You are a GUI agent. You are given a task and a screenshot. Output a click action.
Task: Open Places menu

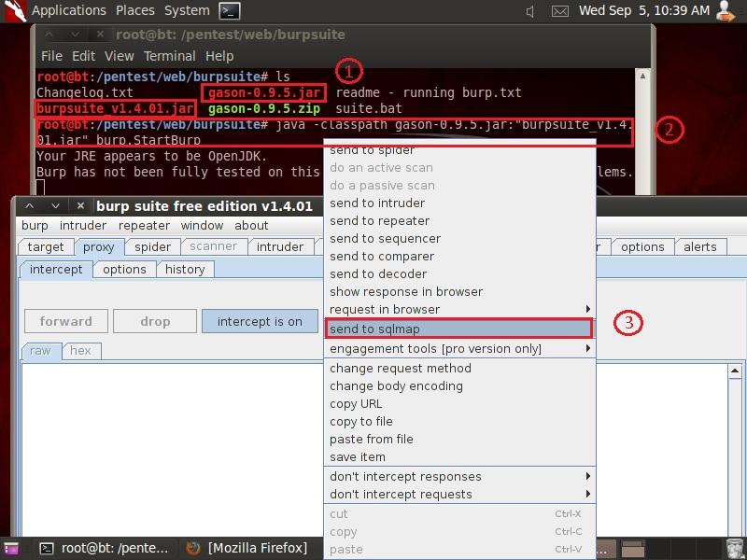point(135,10)
